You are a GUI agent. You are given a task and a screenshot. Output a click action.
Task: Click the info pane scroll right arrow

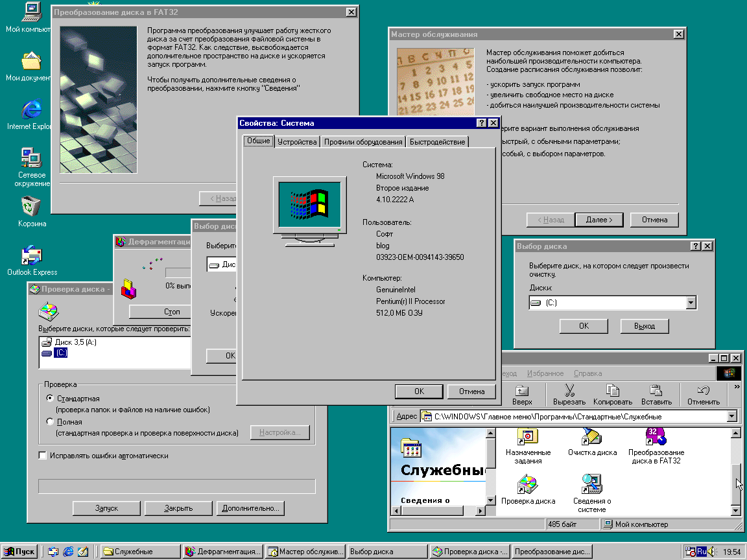click(x=480, y=511)
